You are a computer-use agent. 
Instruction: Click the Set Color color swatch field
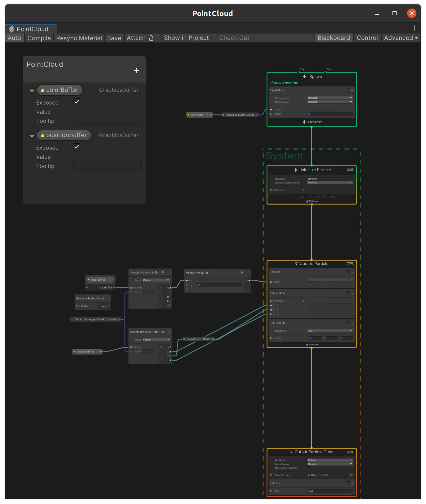(x=328, y=280)
